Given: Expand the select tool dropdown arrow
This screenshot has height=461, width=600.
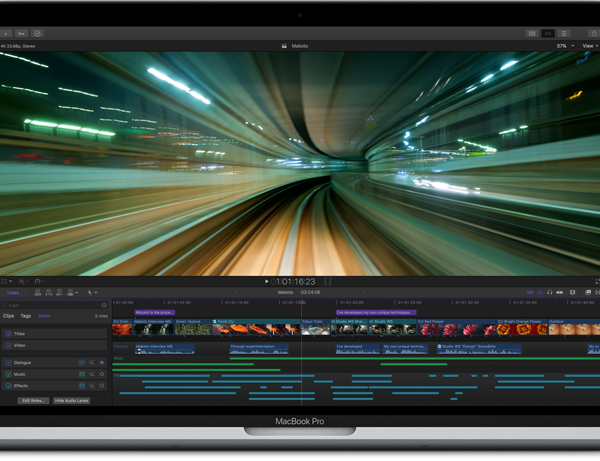Looking at the screenshot, I should [96, 293].
